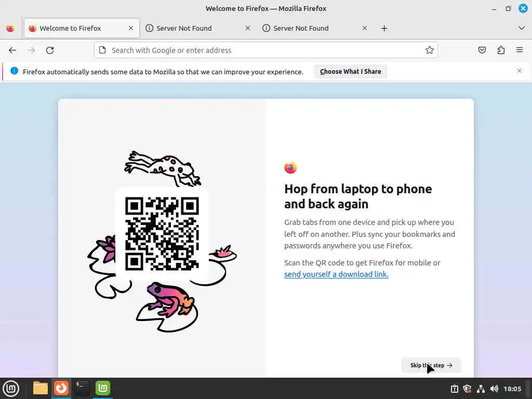Viewport: 532px width, 399px height.
Task: Maximize the Firefox window
Action: [x=508, y=9]
